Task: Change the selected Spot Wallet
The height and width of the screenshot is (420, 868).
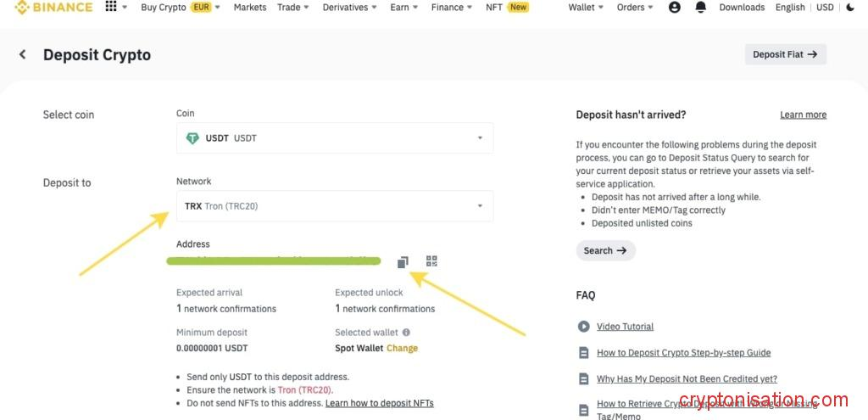Action: (x=402, y=348)
